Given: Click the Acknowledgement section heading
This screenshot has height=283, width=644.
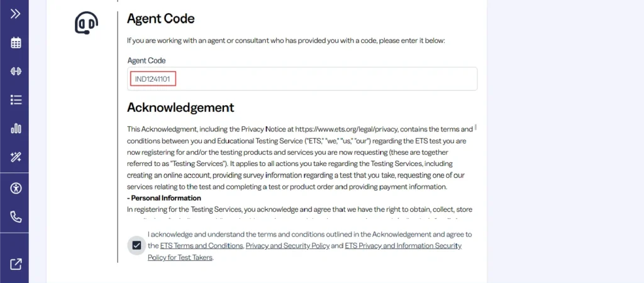Looking at the screenshot, I should pos(180,107).
